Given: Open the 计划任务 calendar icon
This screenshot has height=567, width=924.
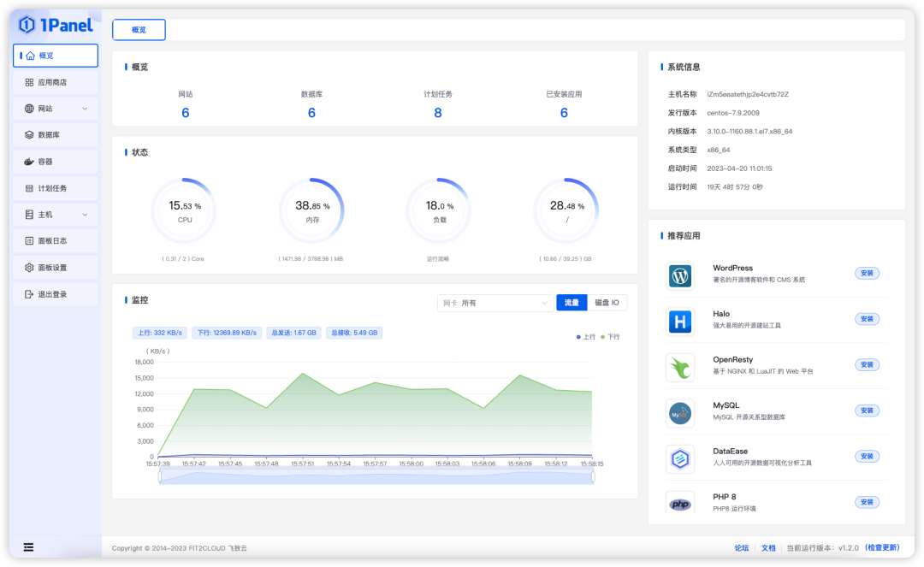Looking at the screenshot, I should tap(29, 188).
